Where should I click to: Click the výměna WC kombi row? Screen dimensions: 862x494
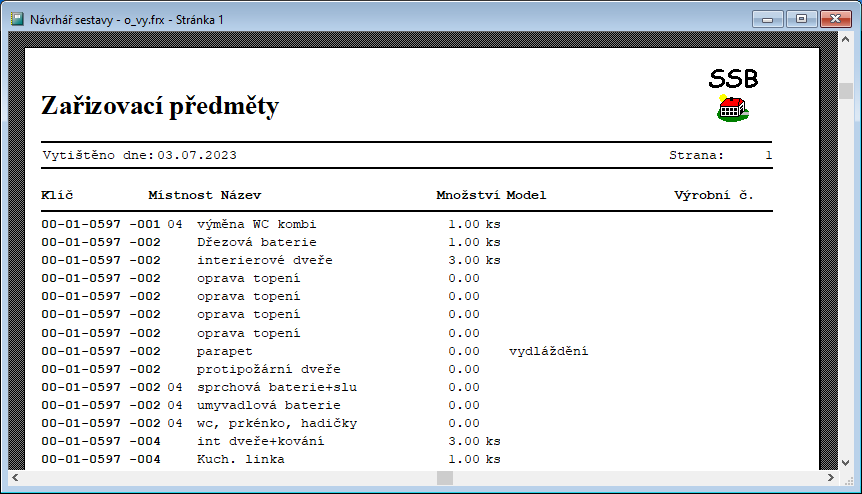256,224
